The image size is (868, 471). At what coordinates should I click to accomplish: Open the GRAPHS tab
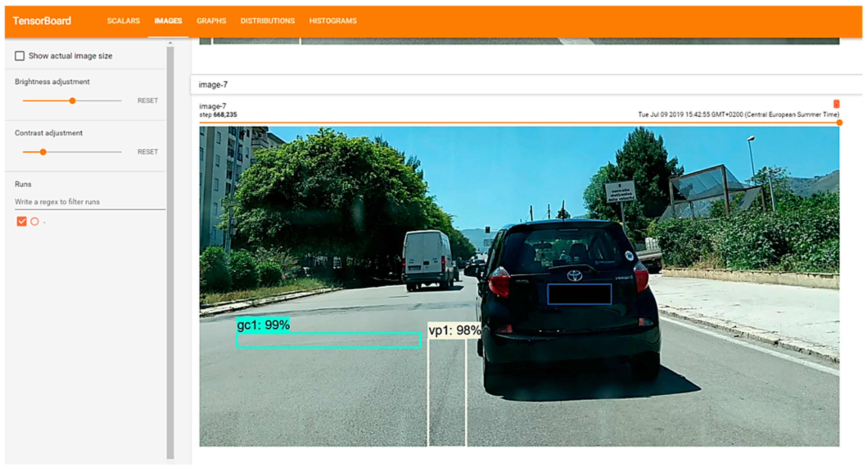[x=211, y=21]
